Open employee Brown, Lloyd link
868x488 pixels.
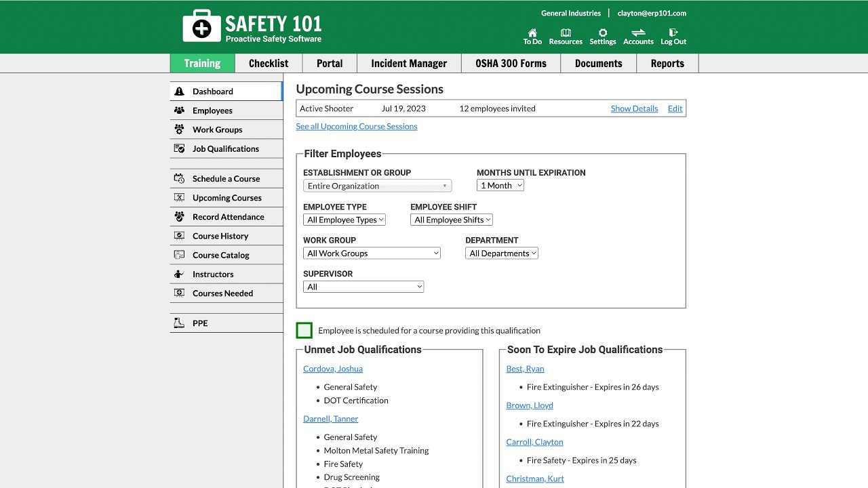tap(530, 405)
